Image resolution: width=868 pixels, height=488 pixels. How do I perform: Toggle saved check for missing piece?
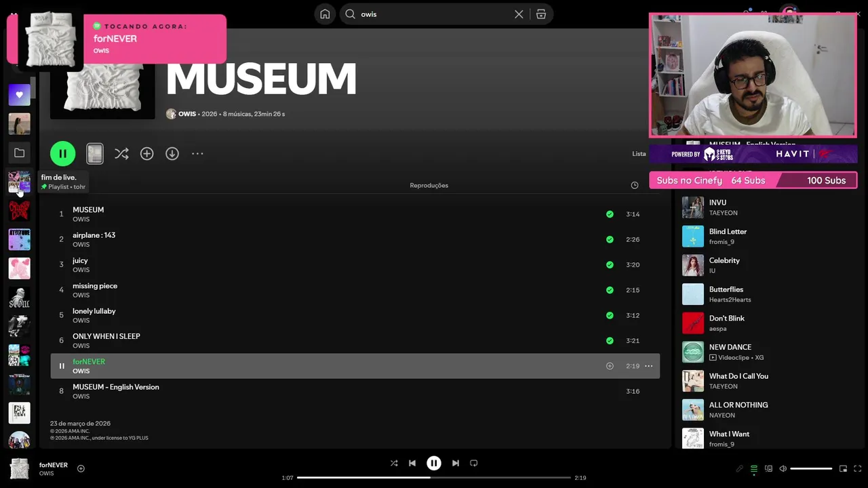pos(610,290)
